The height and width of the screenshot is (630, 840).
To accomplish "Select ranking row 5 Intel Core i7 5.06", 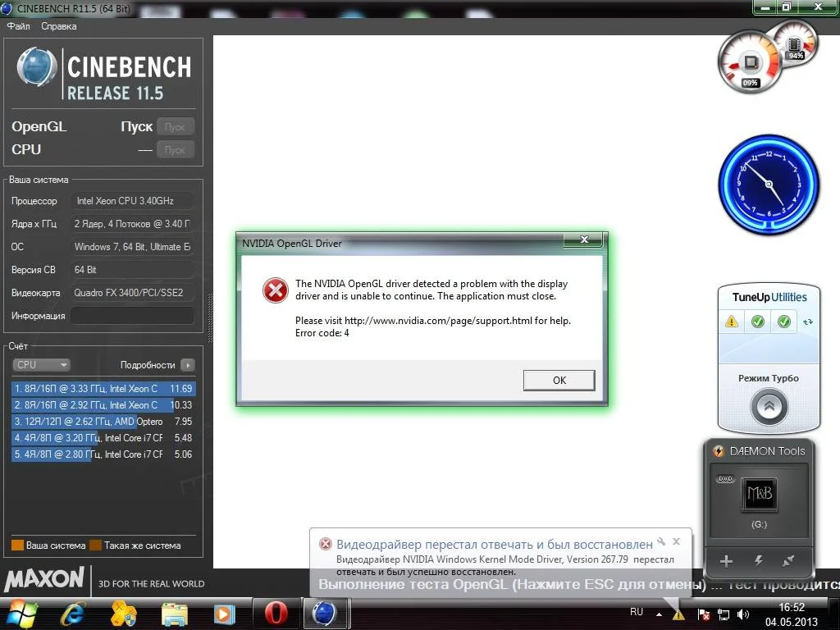I will 103,454.
